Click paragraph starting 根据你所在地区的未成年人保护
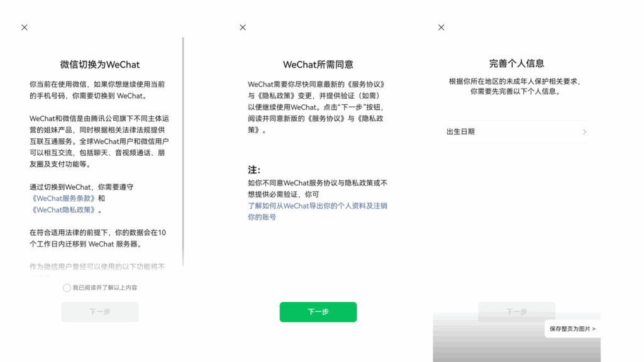Viewport: 644px width, 362px height. coord(516,86)
